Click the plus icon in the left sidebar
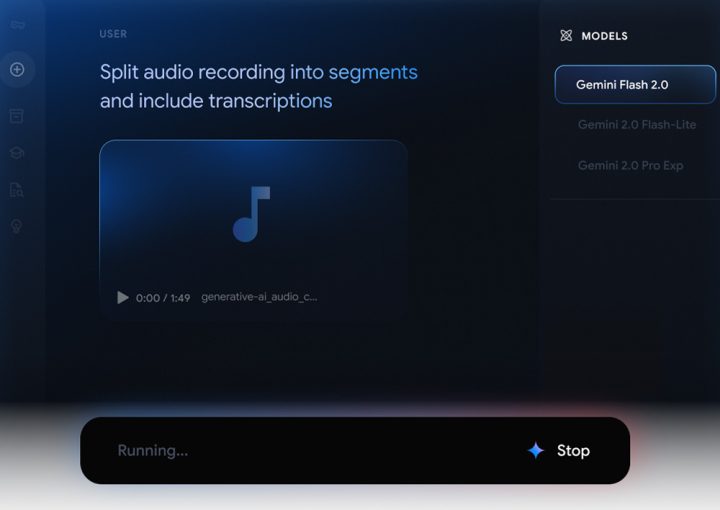Screen dimensions: 720x510 (x=17, y=70)
